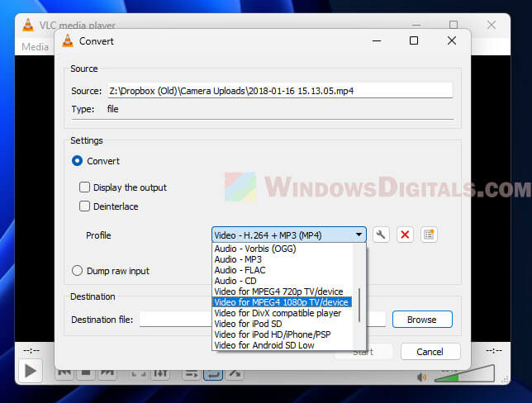Choose Video for Android SD Low profile

(x=283, y=345)
